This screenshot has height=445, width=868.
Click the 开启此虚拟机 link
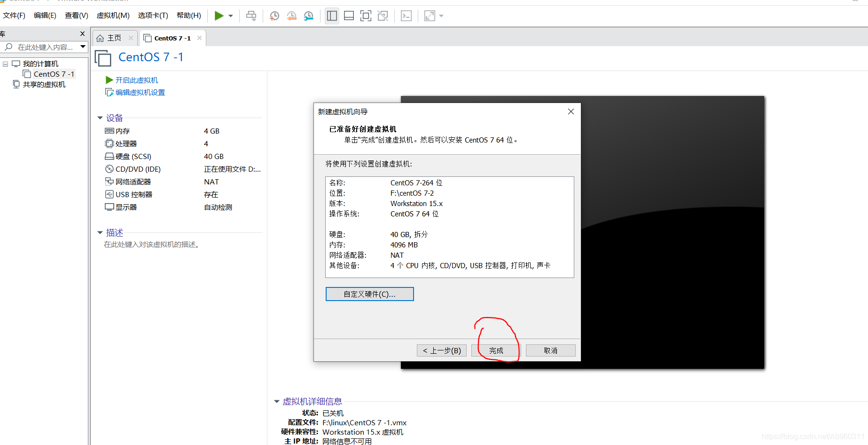(137, 80)
